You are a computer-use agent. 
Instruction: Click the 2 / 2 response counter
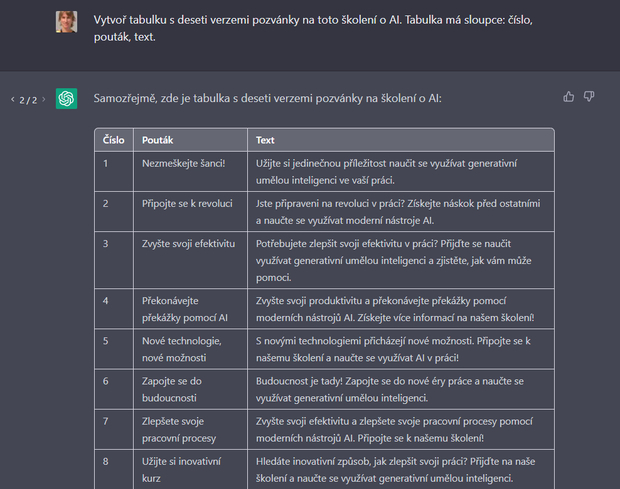(28, 100)
